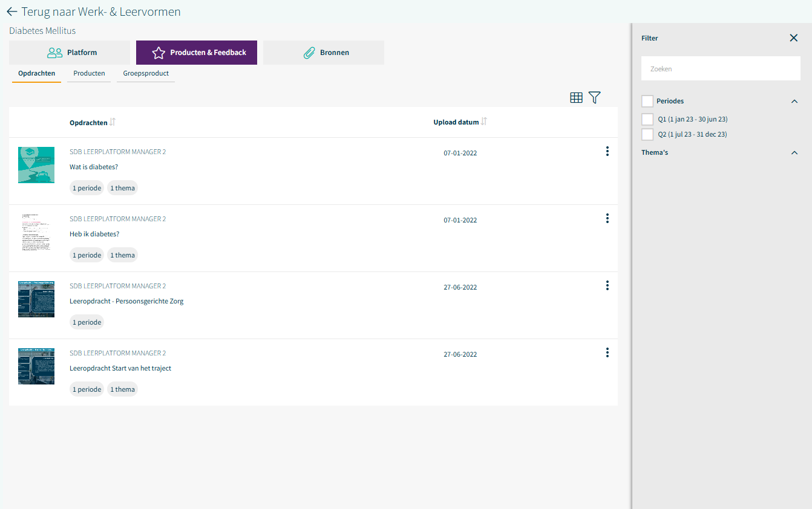Tick the Q2 period filter checkbox
The width and height of the screenshot is (812, 509).
[647, 134]
